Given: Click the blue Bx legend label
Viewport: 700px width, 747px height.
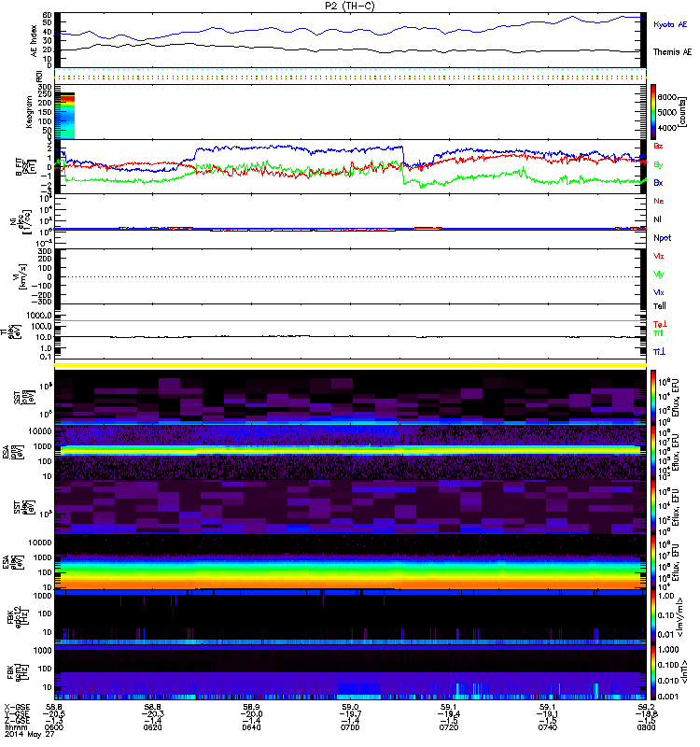Looking at the screenshot, I should pyautogui.click(x=659, y=183).
